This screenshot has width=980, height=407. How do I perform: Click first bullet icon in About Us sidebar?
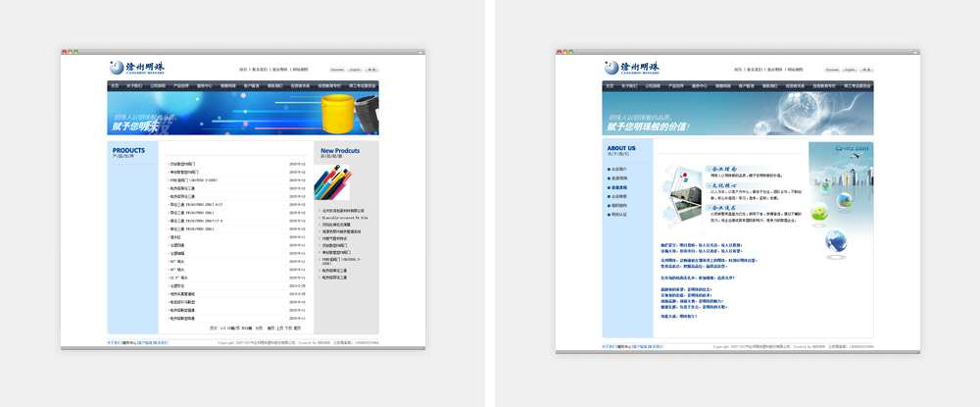coord(608,169)
